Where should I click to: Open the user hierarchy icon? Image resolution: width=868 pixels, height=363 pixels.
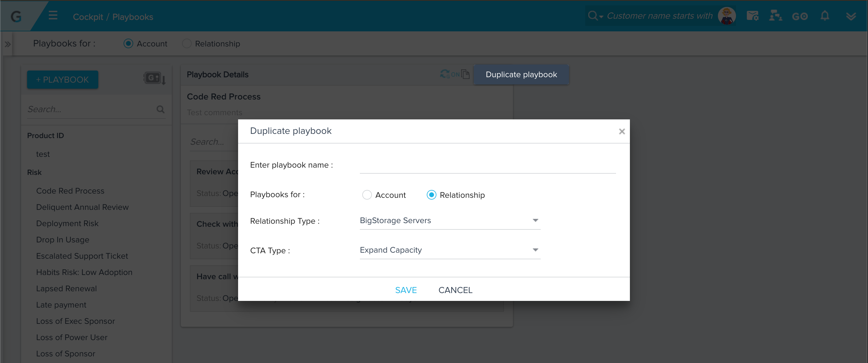pyautogui.click(x=775, y=16)
